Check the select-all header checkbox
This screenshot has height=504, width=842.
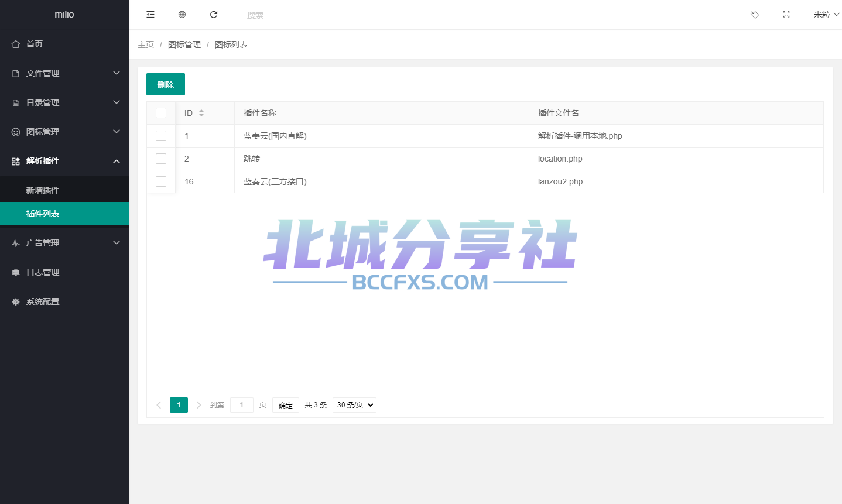click(161, 113)
